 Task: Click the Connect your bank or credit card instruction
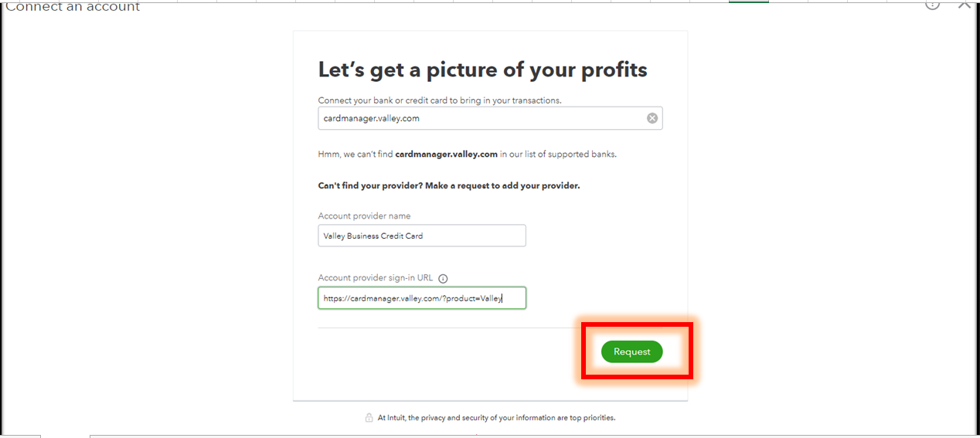(439, 100)
